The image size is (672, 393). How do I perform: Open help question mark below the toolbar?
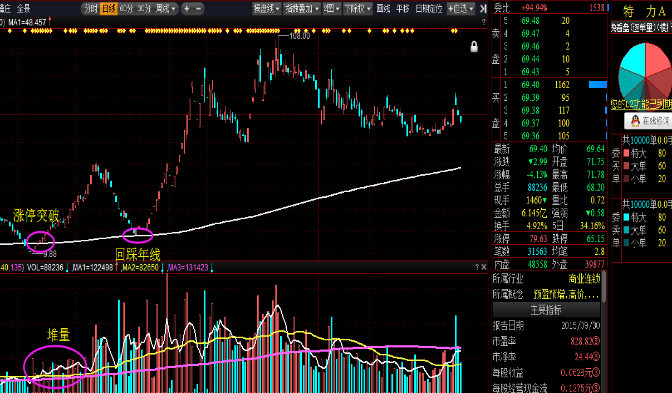(x=483, y=22)
